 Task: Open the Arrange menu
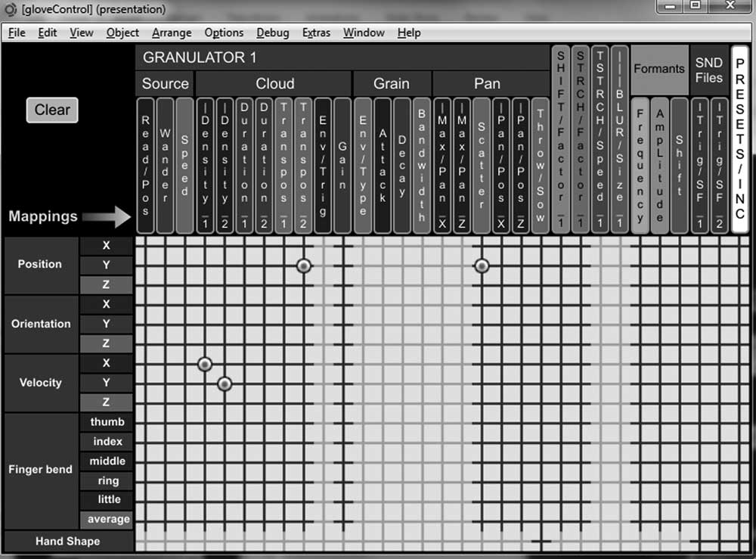[172, 33]
